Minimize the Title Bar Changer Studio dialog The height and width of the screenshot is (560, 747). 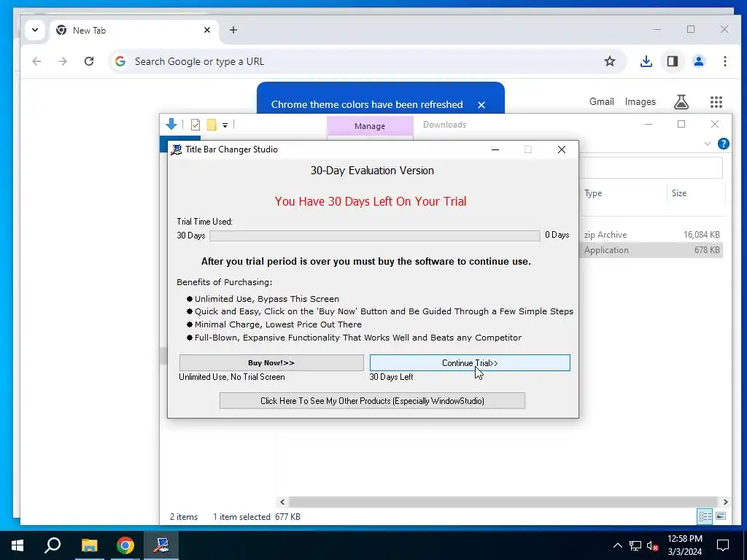(x=495, y=149)
